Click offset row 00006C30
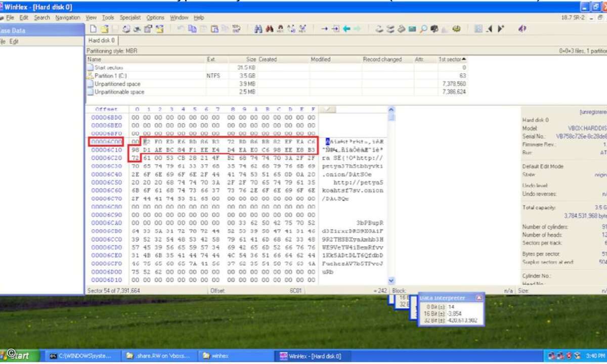This screenshot has height=364, width=607. click(106, 166)
